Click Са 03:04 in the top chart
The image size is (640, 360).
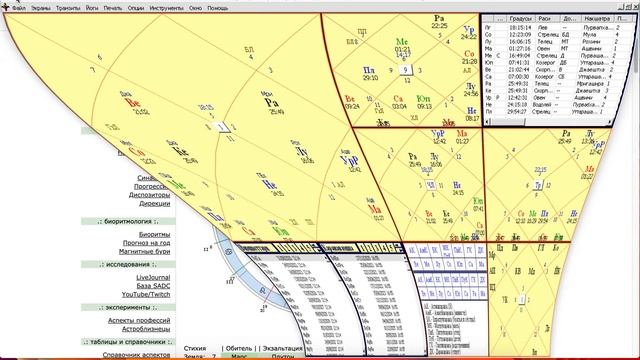point(399,102)
